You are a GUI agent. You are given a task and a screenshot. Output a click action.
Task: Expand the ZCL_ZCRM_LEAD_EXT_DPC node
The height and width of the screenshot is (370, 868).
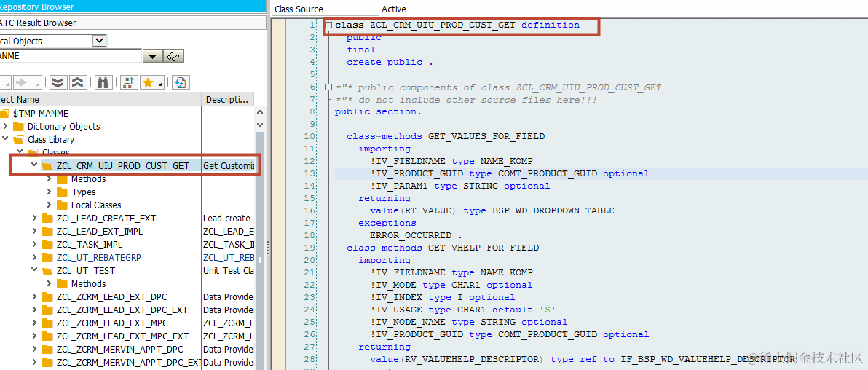coord(34,297)
